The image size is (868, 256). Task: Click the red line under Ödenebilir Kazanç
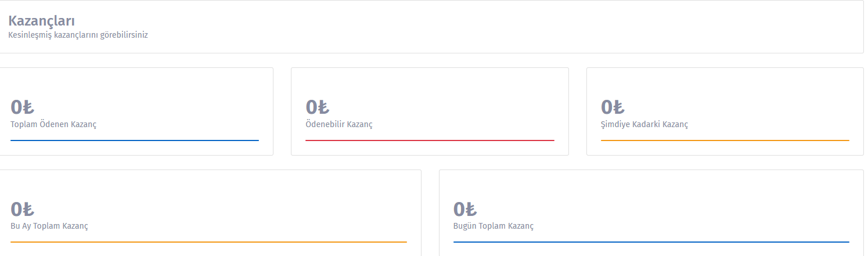coord(430,140)
